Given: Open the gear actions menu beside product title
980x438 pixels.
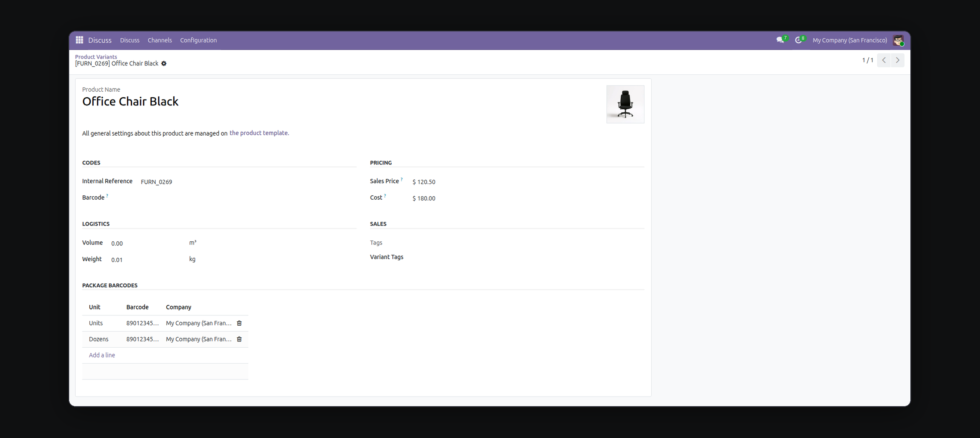Looking at the screenshot, I should [164, 64].
